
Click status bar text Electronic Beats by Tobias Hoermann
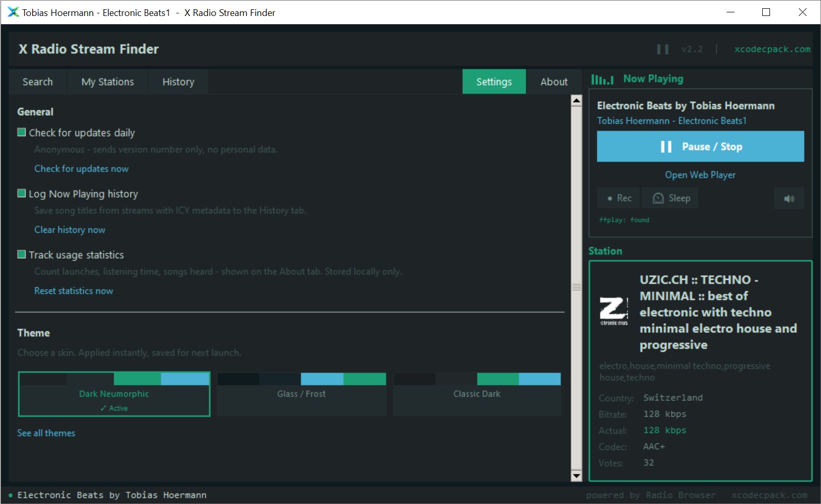(112, 495)
